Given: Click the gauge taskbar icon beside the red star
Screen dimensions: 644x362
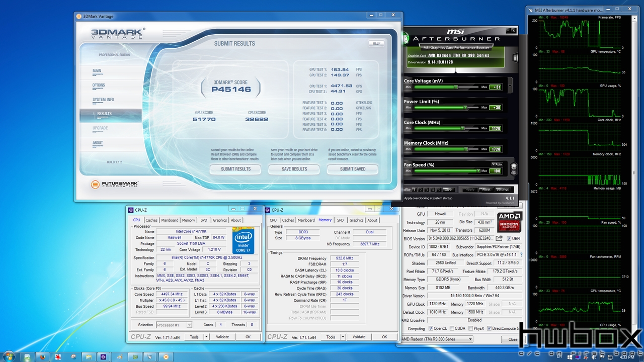Looking at the screenshot, I should pos(73,357).
